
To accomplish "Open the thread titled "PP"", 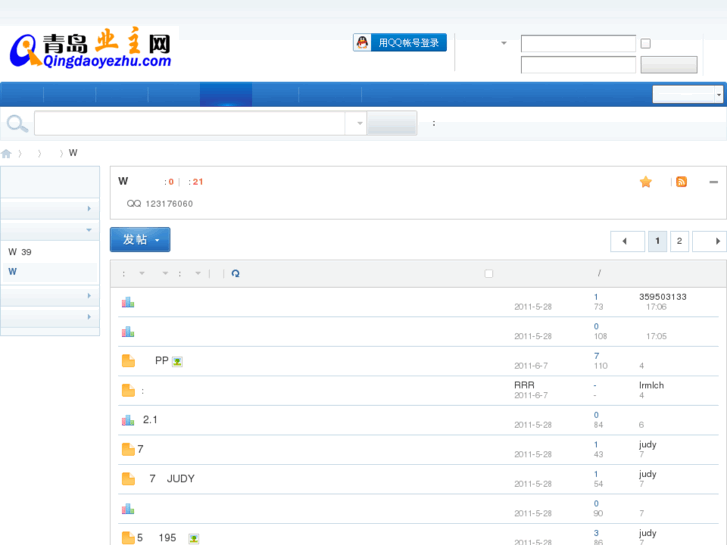I will (162, 361).
